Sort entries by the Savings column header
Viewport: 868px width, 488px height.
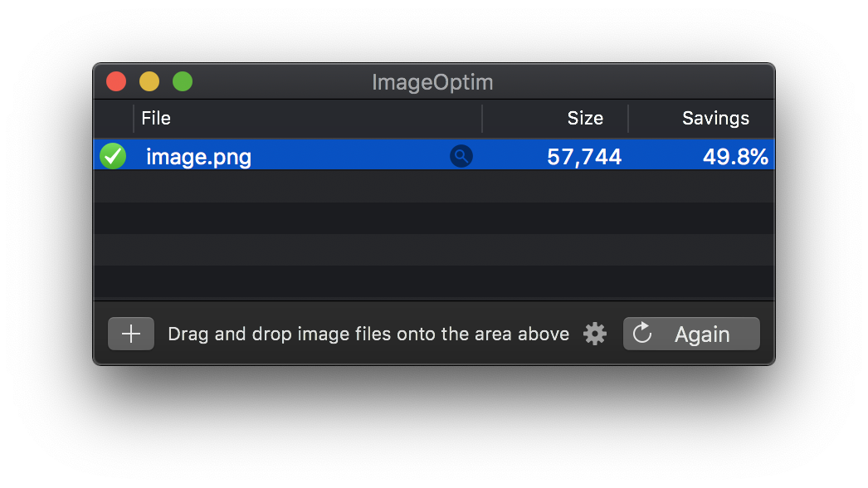(x=715, y=118)
